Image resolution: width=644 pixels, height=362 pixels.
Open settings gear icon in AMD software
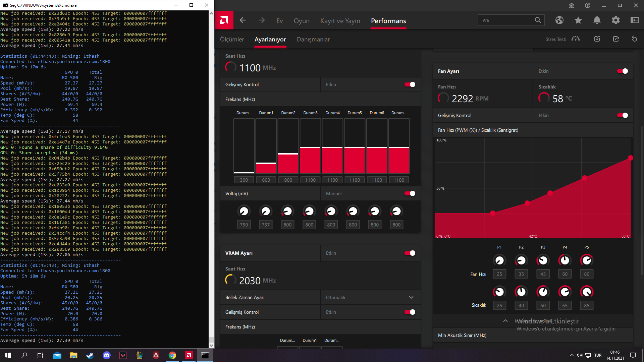tap(615, 20)
